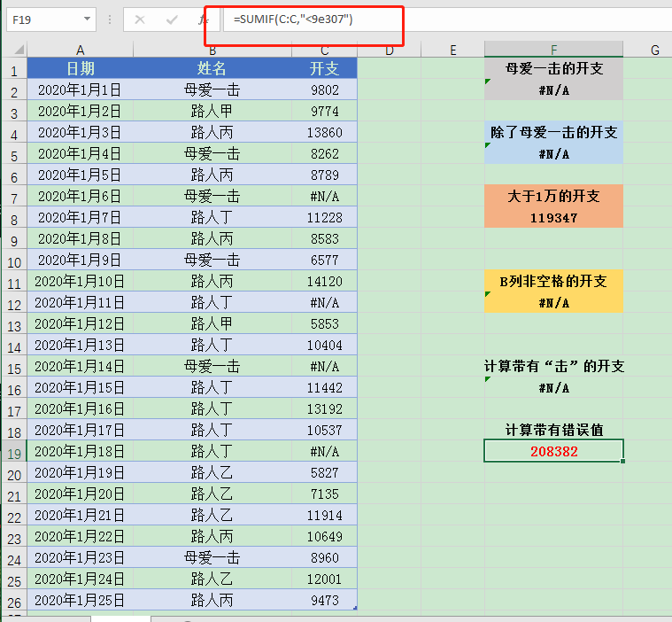The image size is (672, 622).
Task: Click the 姓名 header cell
Action: point(212,68)
